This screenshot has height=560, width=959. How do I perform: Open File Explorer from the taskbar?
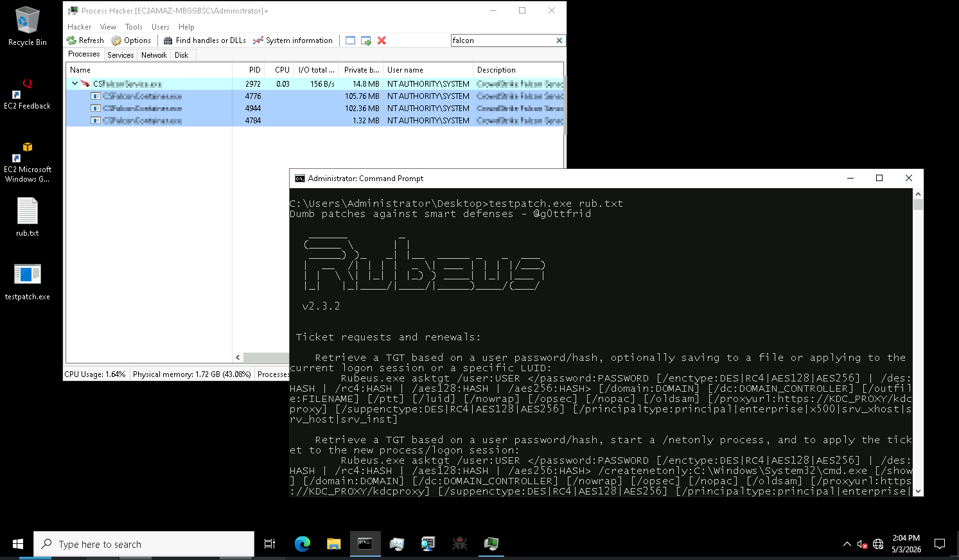pos(333,544)
